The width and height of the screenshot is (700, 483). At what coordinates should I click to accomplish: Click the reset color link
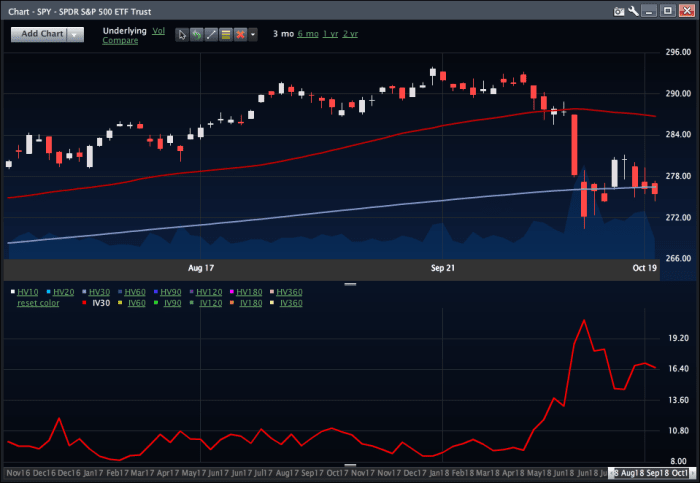point(39,302)
